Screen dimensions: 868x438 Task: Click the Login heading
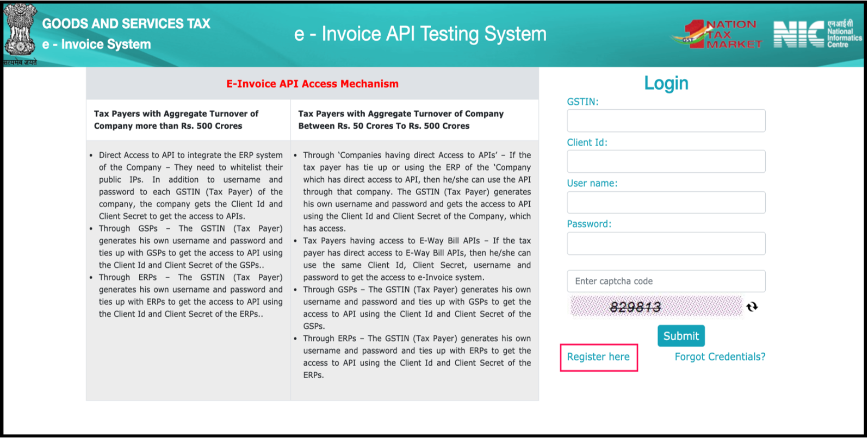point(666,83)
